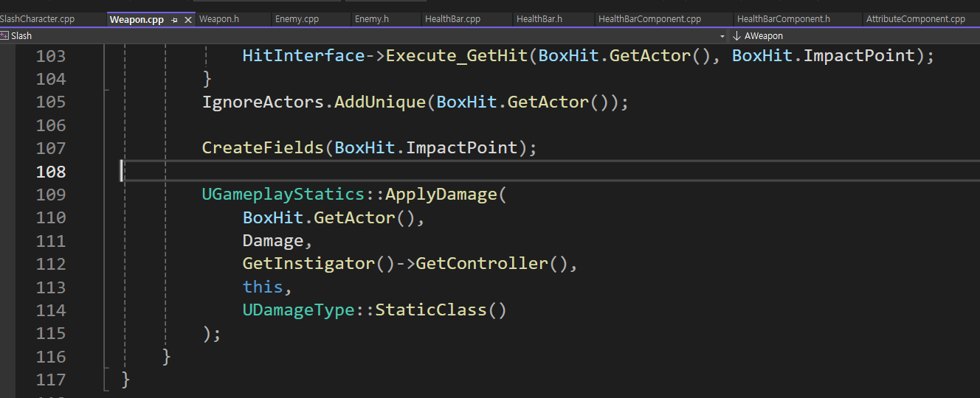Pin the Weapon.cpp tab
The width and height of the screenshot is (980, 398).
point(175,20)
